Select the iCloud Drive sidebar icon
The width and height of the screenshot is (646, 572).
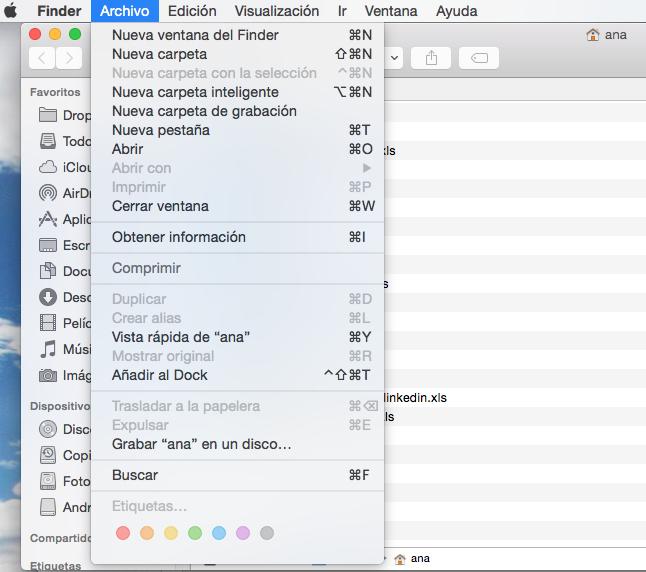pyautogui.click(x=48, y=167)
